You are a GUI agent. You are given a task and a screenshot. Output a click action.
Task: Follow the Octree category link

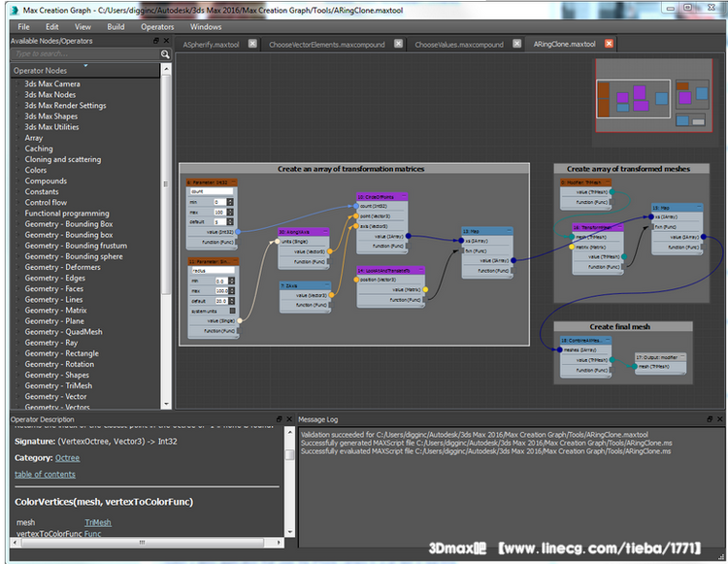click(x=67, y=458)
